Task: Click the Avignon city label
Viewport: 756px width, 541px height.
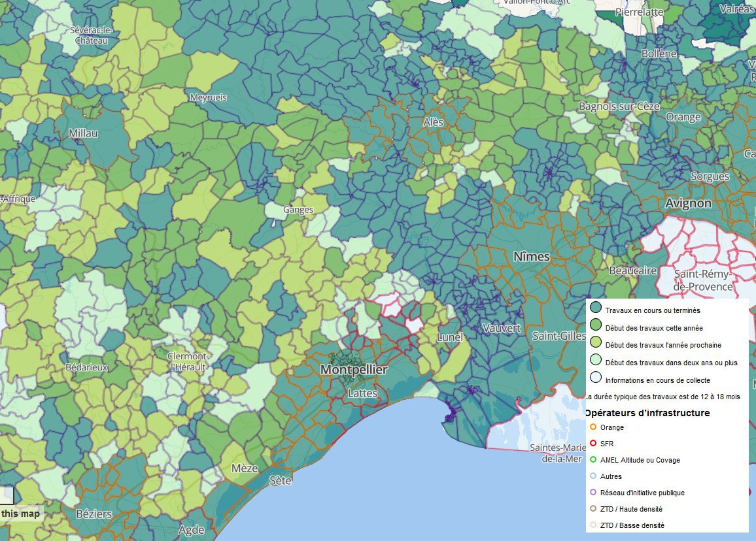Action: coord(688,203)
